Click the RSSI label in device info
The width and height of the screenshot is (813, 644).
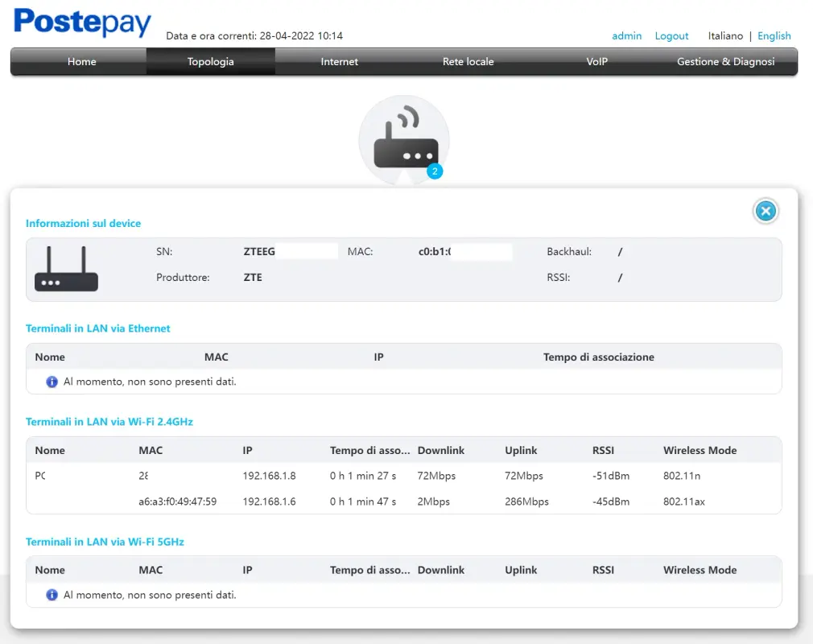coord(558,278)
